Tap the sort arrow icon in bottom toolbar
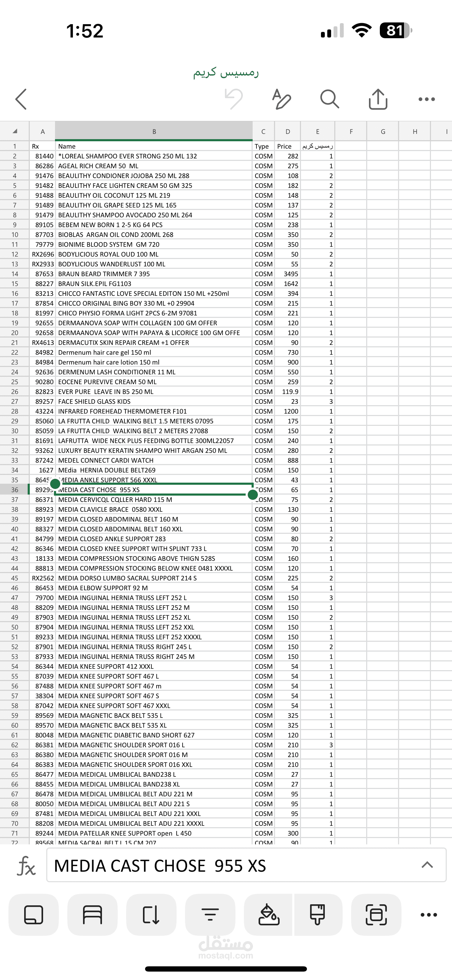 (151, 914)
